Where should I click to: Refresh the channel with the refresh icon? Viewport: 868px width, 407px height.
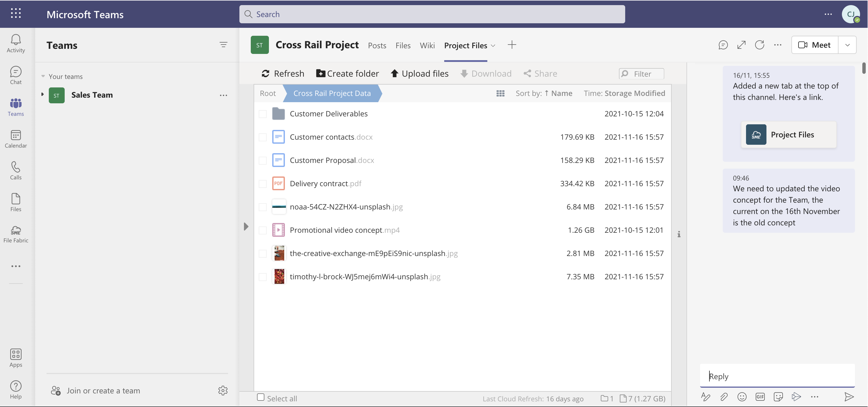760,45
